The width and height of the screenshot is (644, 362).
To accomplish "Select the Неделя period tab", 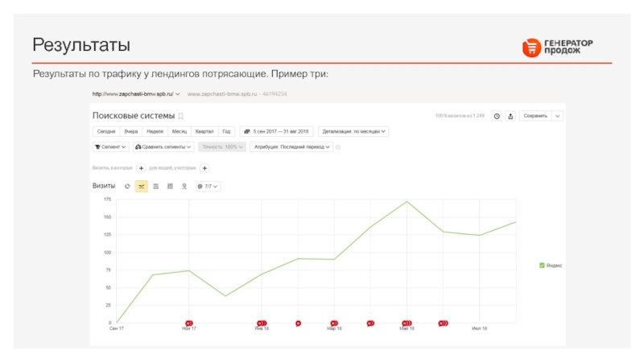I will 155,131.
